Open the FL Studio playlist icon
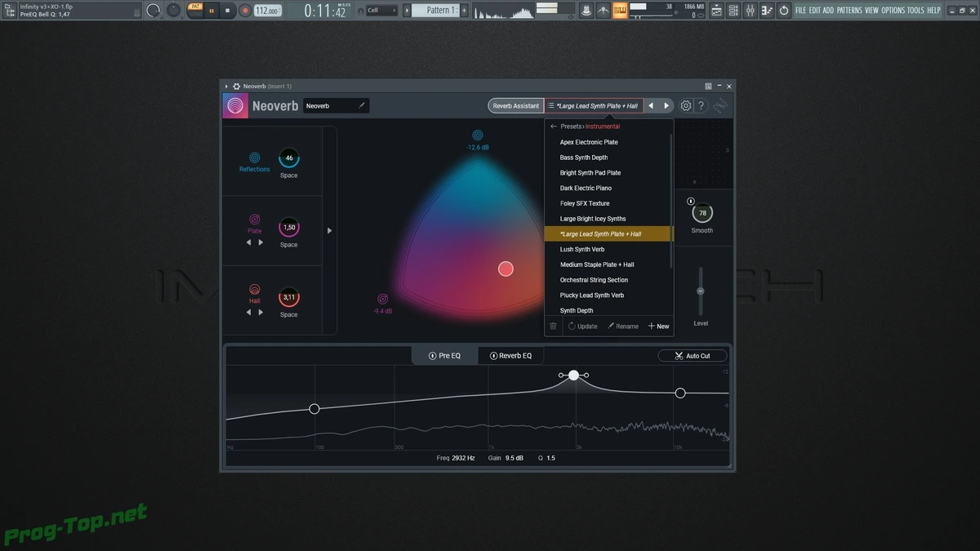Viewport: 980px width, 551px height. [716, 11]
